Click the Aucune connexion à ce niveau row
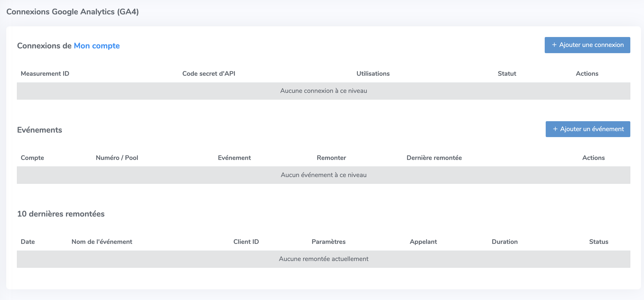 [323, 91]
